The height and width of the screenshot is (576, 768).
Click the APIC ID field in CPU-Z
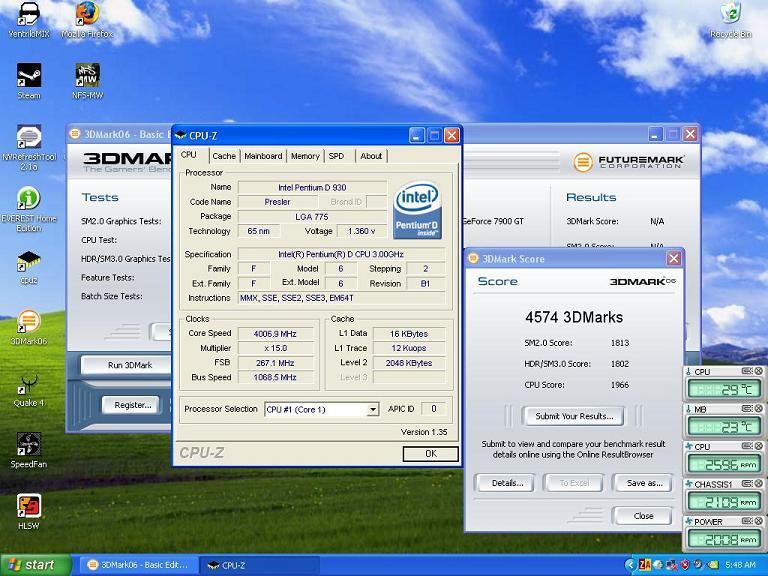[x=433, y=409]
